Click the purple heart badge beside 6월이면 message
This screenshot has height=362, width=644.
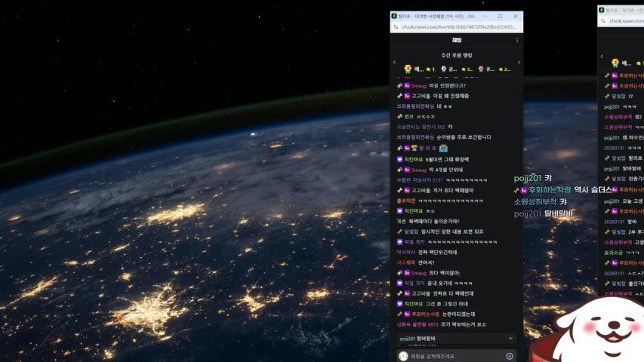399,159
